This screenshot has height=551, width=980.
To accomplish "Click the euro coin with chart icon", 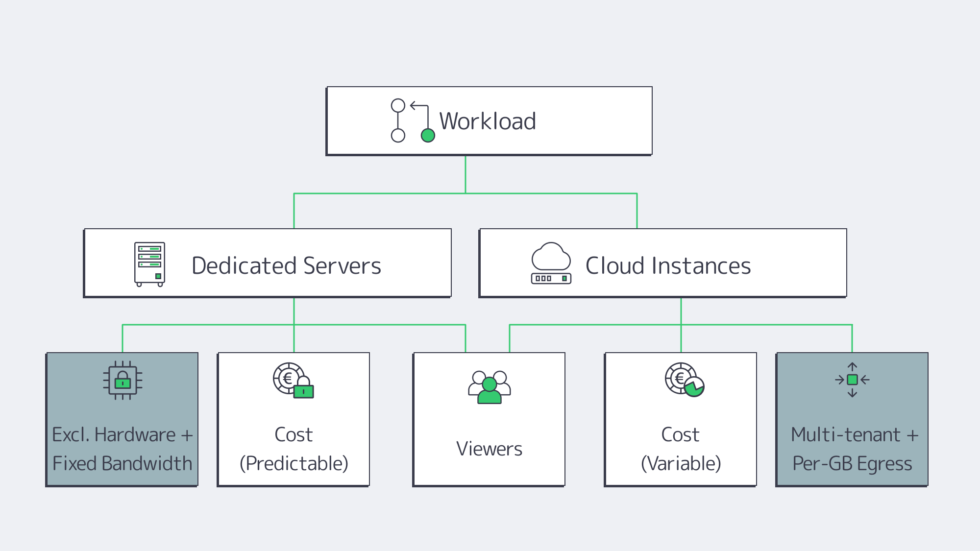I will click(685, 380).
